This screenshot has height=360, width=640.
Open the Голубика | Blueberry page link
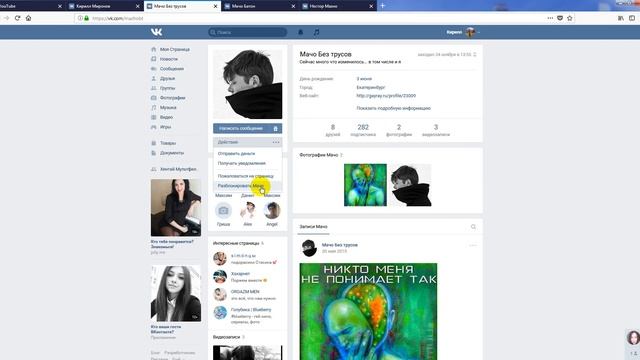pos(251,309)
